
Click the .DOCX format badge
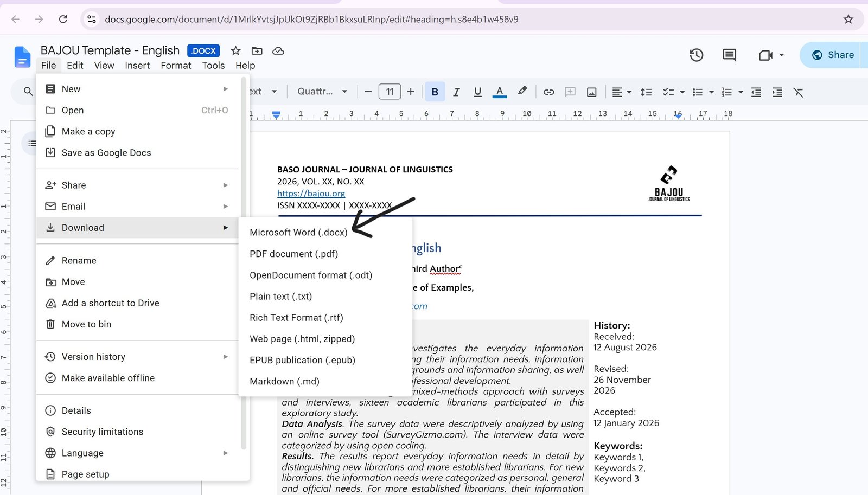point(203,50)
